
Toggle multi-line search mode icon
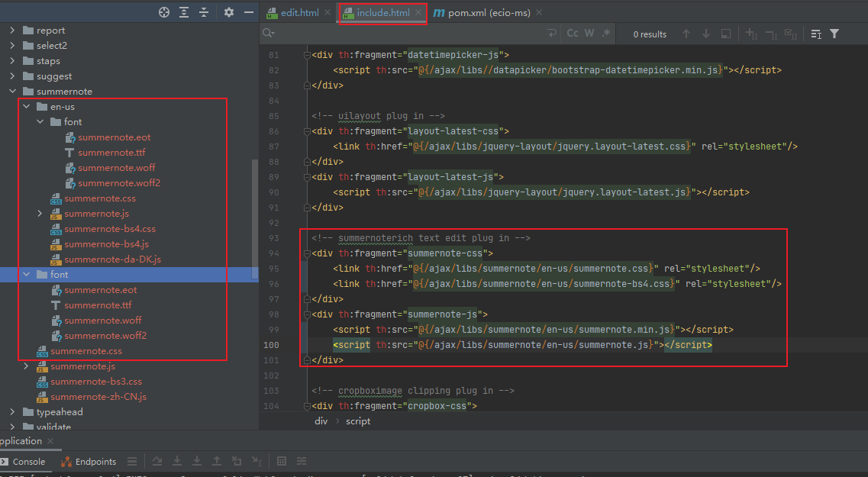click(x=816, y=34)
